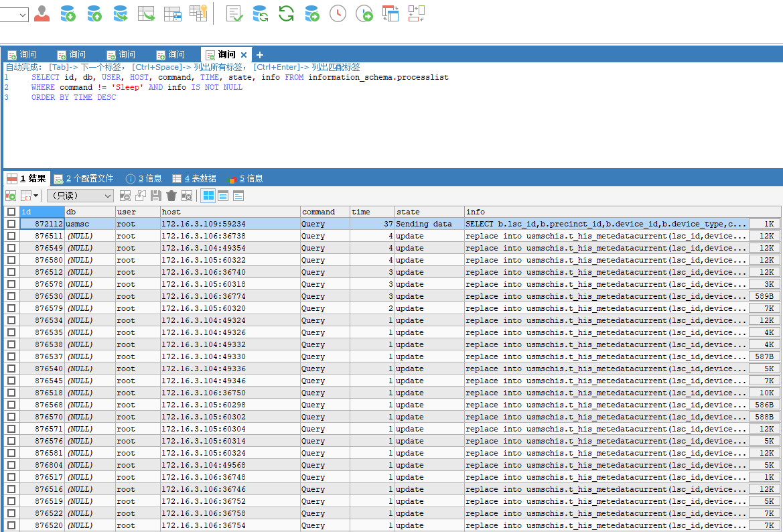Click the 1K button in the first result row
Image resolution: width=783 pixels, height=532 pixels.
click(763, 224)
